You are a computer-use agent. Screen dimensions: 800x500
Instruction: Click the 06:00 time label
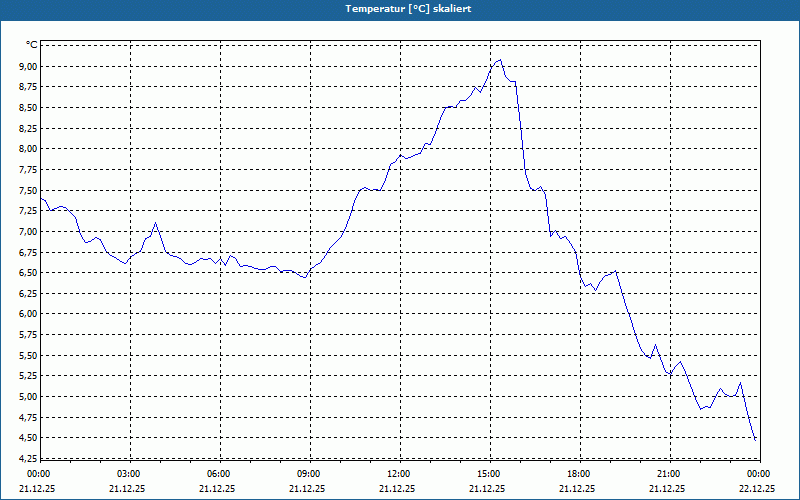tap(218, 473)
